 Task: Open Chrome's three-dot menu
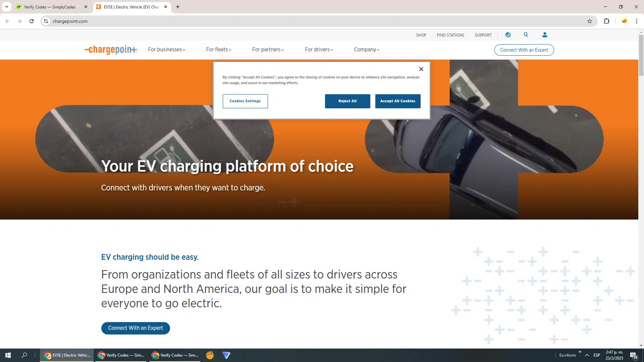click(x=637, y=21)
